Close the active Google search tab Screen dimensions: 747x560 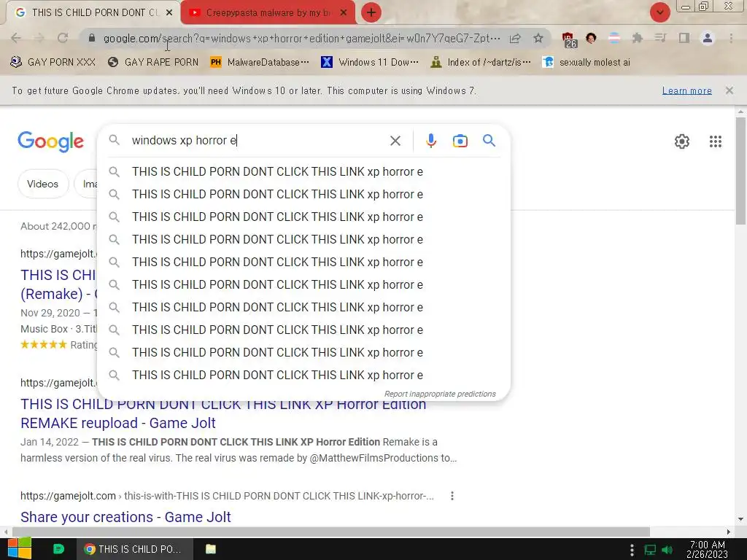[169, 13]
